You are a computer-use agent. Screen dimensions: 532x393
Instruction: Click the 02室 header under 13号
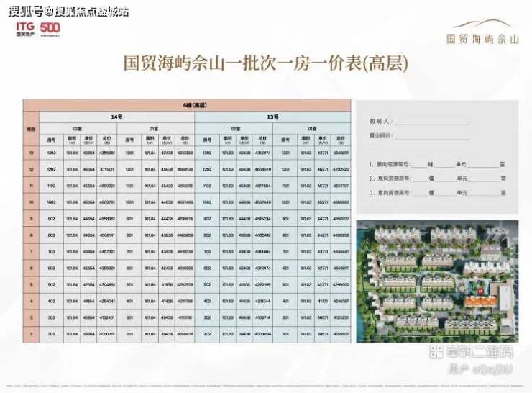click(235, 129)
